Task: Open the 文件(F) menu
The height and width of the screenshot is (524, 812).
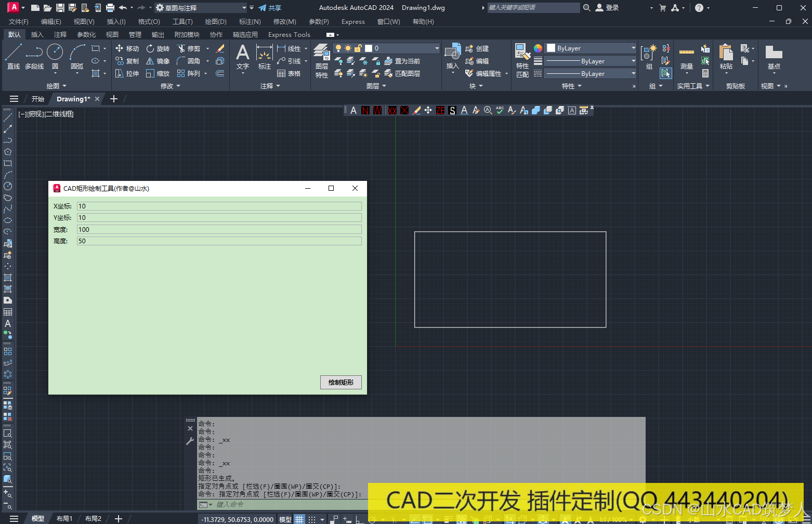Action: [19, 21]
